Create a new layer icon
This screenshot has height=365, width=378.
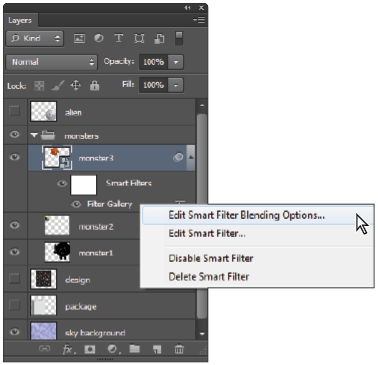pyautogui.click(x=157, y=349)
